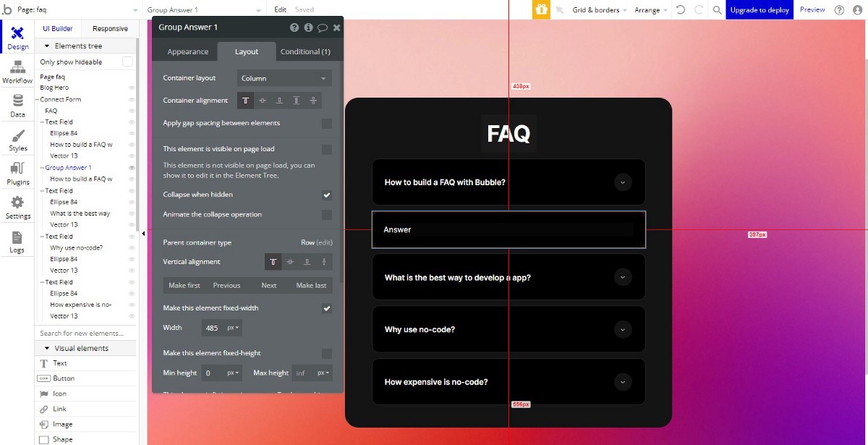Set container alignment to top
Image resolution: width=868 pixels, height=445 pixels.
pyautogui.click(x=245, y=101)
